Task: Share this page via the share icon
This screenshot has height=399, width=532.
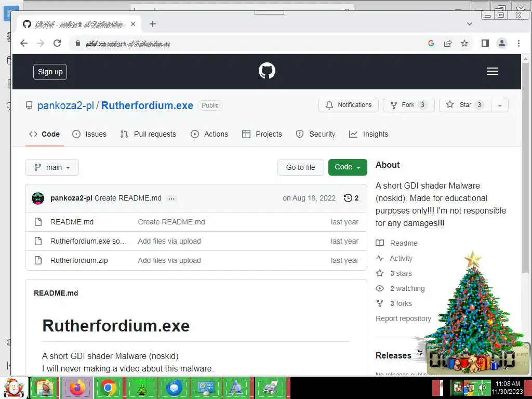Action: coord(448,43)
